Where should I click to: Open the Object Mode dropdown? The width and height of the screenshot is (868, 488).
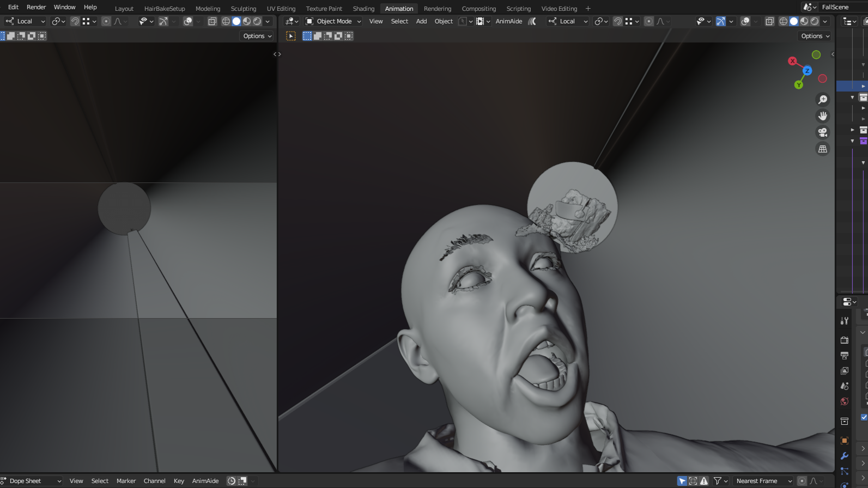click(x=333, y=21)
